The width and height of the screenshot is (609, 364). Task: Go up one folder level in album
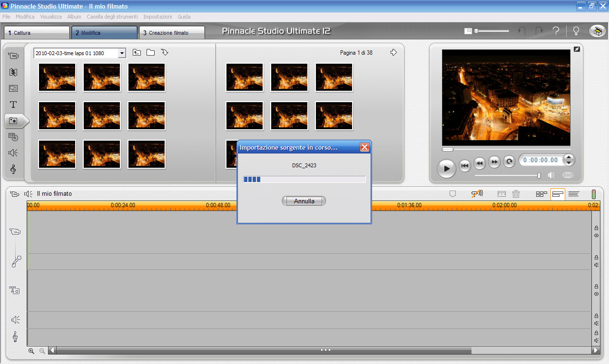[x=137, y=53]
